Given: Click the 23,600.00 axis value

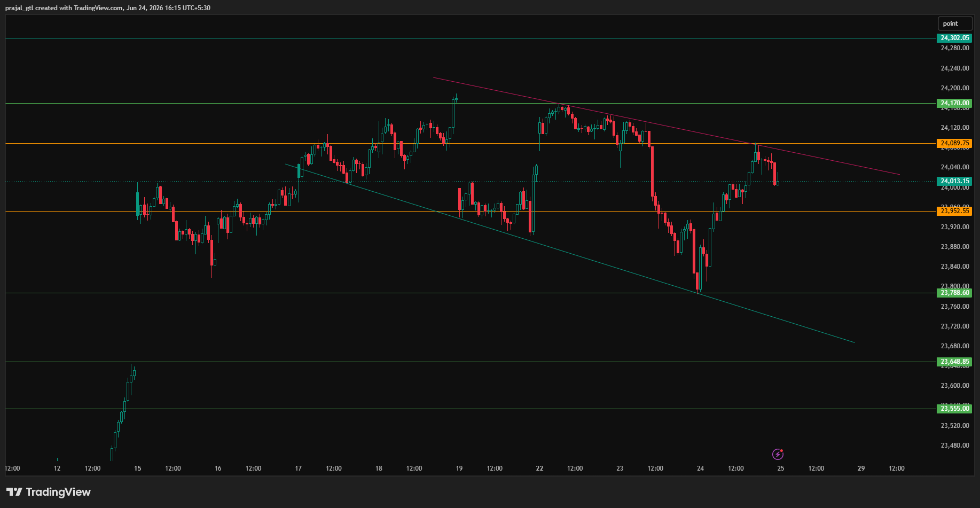Looking at the screenshot, I should 954,386.
